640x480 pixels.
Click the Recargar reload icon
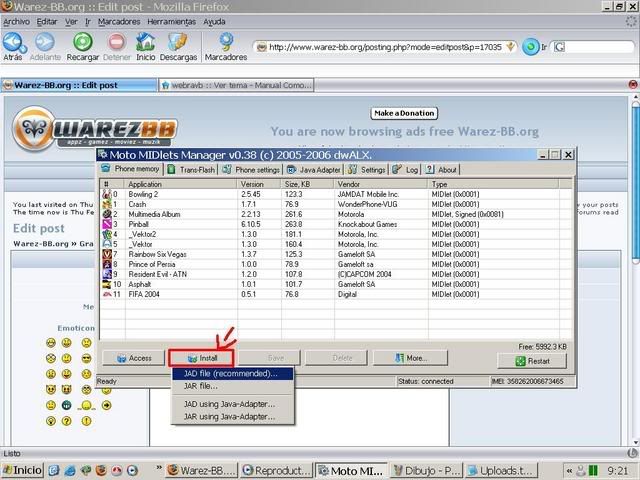pyautogui.click(x=82, y=42)
